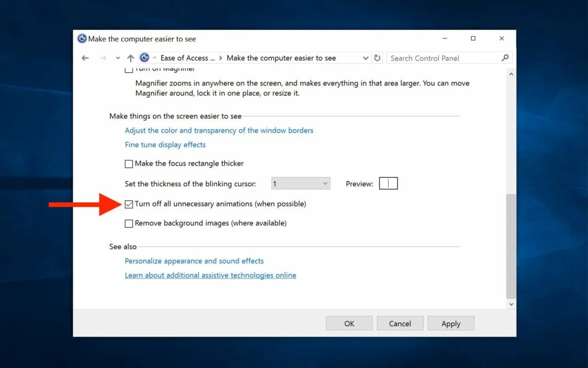Refresh the page with the refresh icon
Viewport: 588px width, 368px height.
pos(377,58)
